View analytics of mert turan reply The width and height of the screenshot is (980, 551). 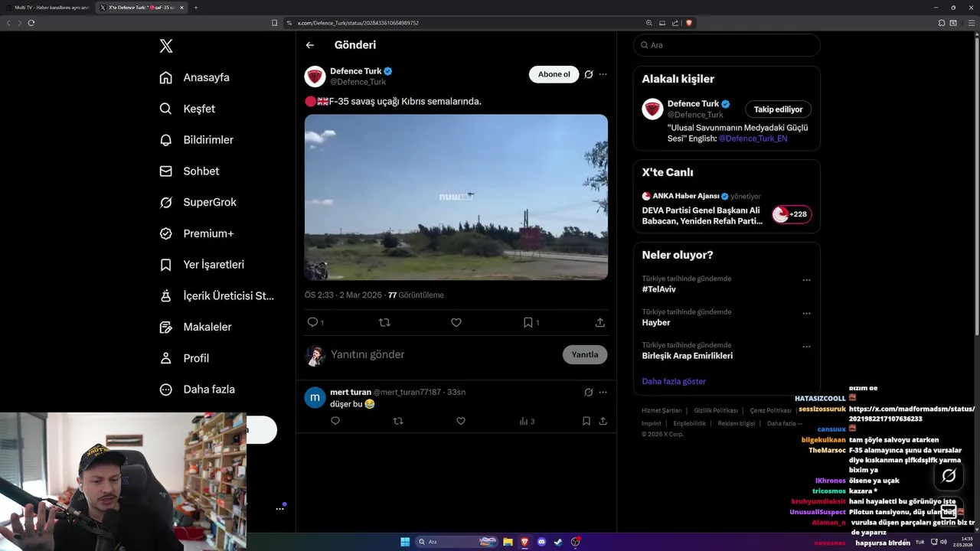coord(527,421)
